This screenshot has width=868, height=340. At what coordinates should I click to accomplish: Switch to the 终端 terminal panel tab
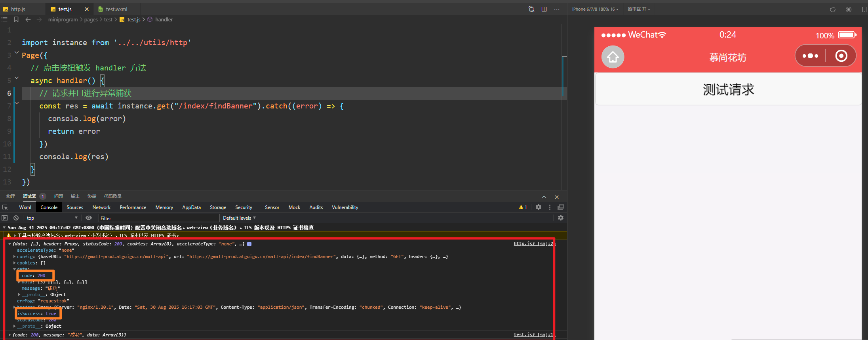(x=92, y=196)
